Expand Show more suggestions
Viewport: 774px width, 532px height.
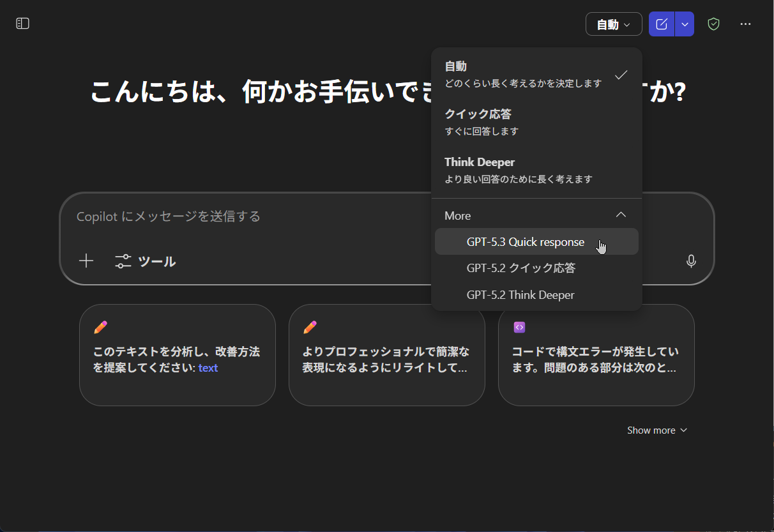pyautogui.click(x=658, y=430)
